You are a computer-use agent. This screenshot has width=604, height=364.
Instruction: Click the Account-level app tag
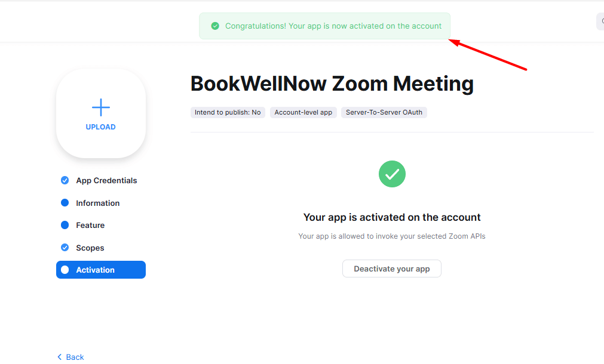pyautogui.click(x=303, y=112)
